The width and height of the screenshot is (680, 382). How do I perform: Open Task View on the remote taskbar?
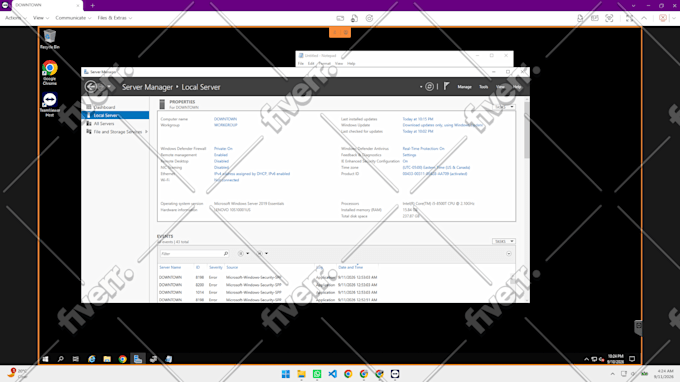[76, 359]
